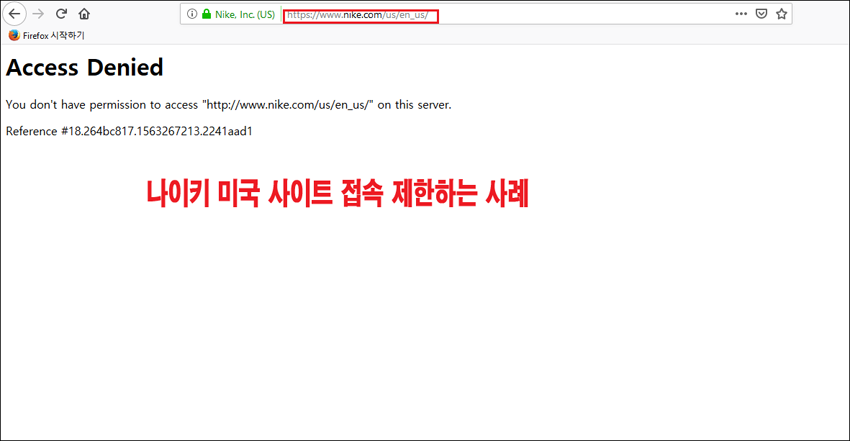Click the permission error message text
The image size is (850, 441).
(x=229, y=105)
